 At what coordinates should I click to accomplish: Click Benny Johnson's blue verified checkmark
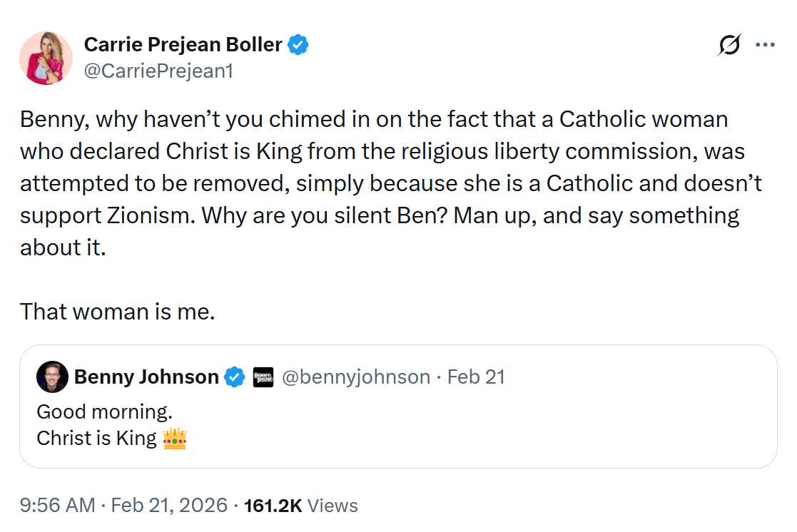click(x=234, y=377)
